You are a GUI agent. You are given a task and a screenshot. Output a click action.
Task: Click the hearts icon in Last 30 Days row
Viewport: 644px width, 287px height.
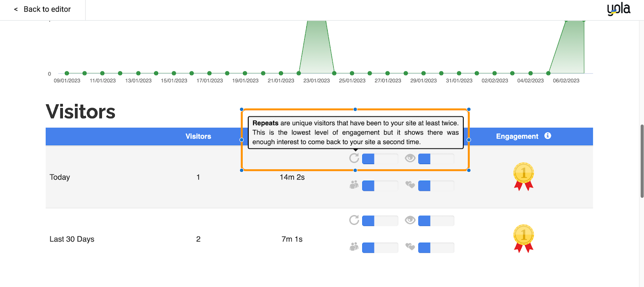410,247
